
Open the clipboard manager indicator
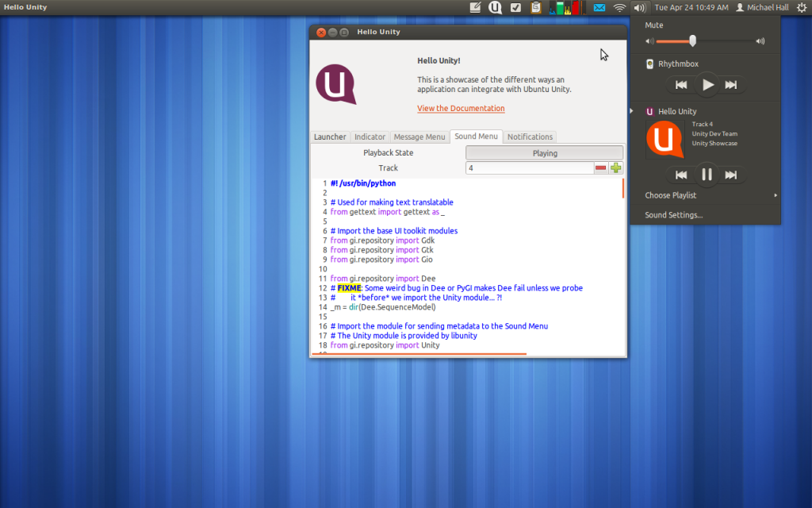(x=536, y=7)
